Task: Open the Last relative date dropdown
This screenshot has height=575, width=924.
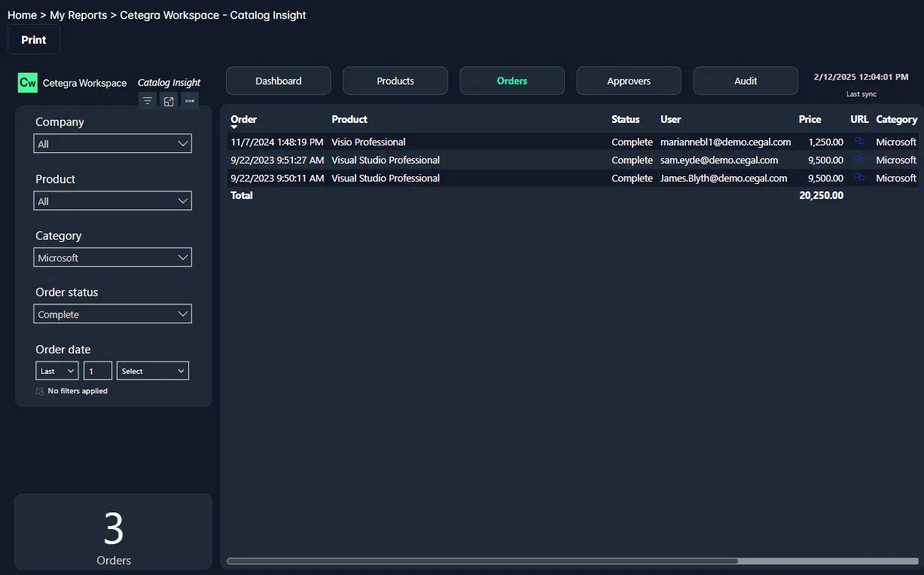Action: [57, 371]
